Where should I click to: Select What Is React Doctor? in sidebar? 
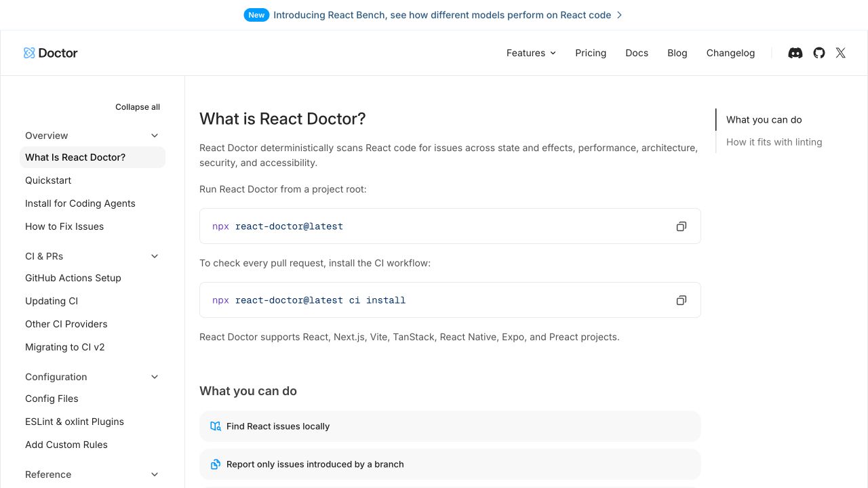coord(92,157)
